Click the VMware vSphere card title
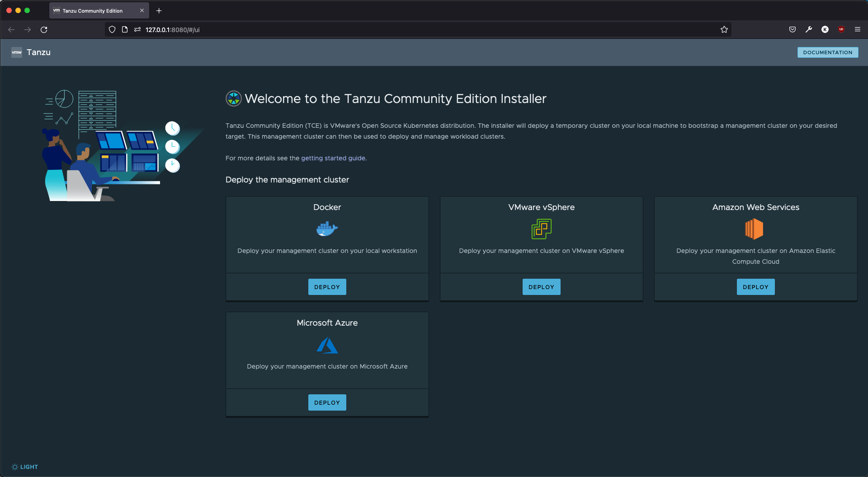 tap(542, 207)
